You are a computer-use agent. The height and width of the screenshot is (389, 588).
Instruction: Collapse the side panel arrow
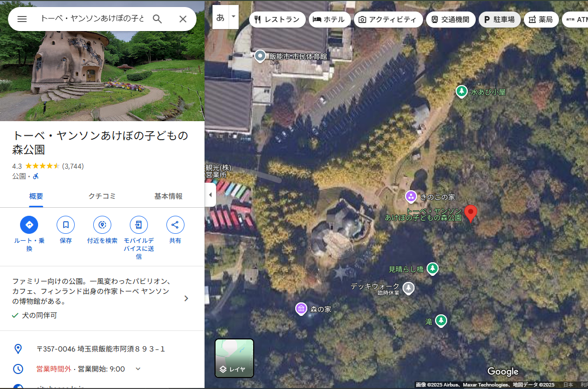tap(211, 195)
